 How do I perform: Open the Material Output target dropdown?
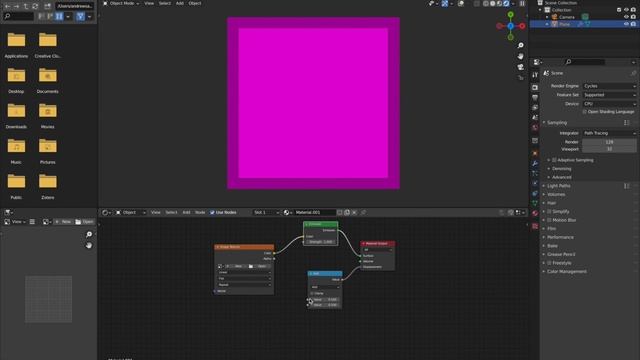pyautogui.click(x=377, y=249)
